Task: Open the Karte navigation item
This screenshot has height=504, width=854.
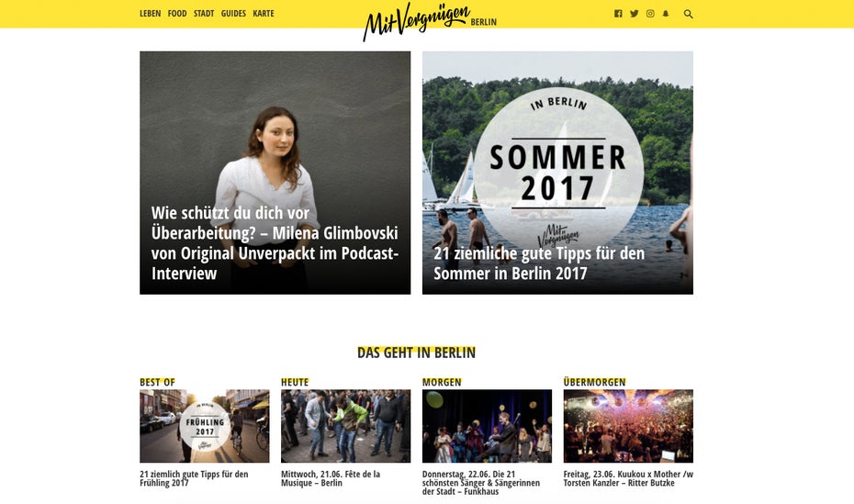Action: click(x=264, y=14)
